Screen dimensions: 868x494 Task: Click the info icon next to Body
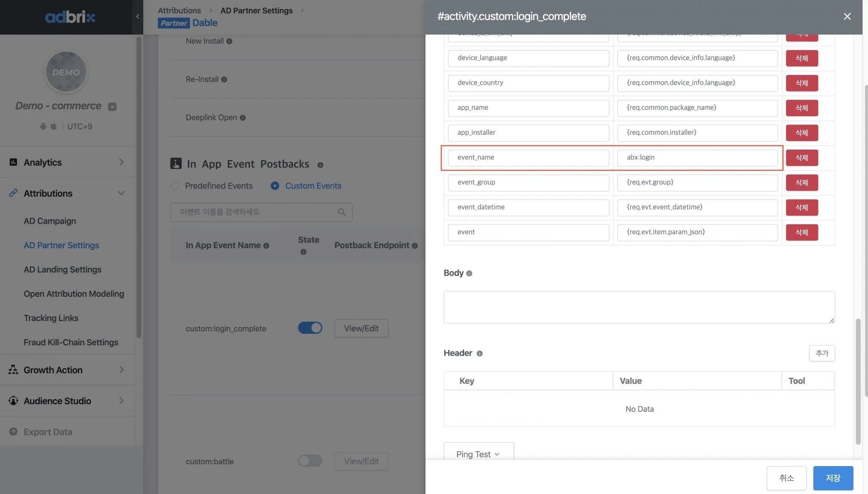[x=469, y=274]
